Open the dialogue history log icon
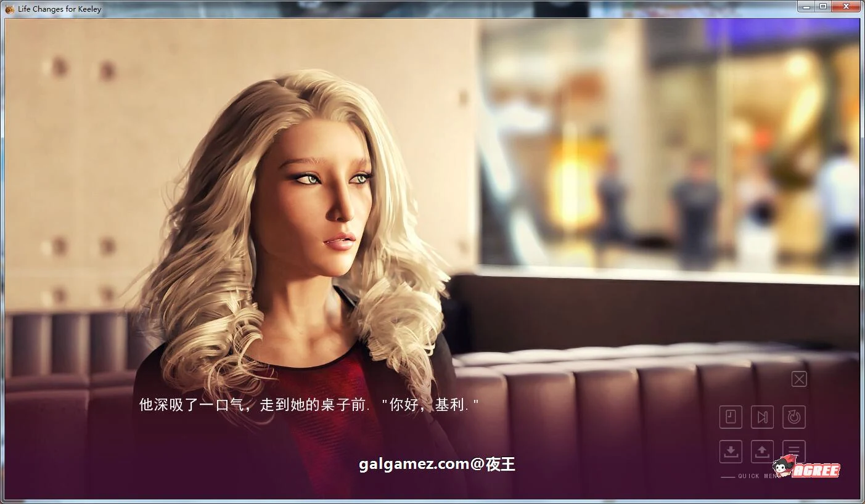 coord(731,417)
